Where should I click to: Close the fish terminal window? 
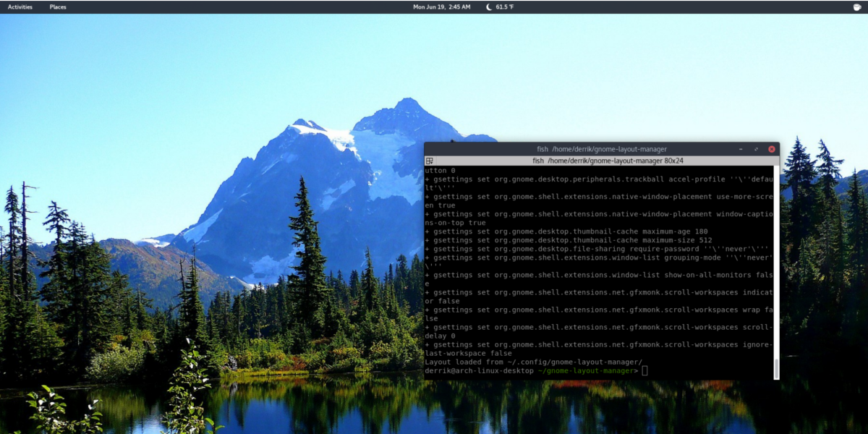(x=772, y=149)
